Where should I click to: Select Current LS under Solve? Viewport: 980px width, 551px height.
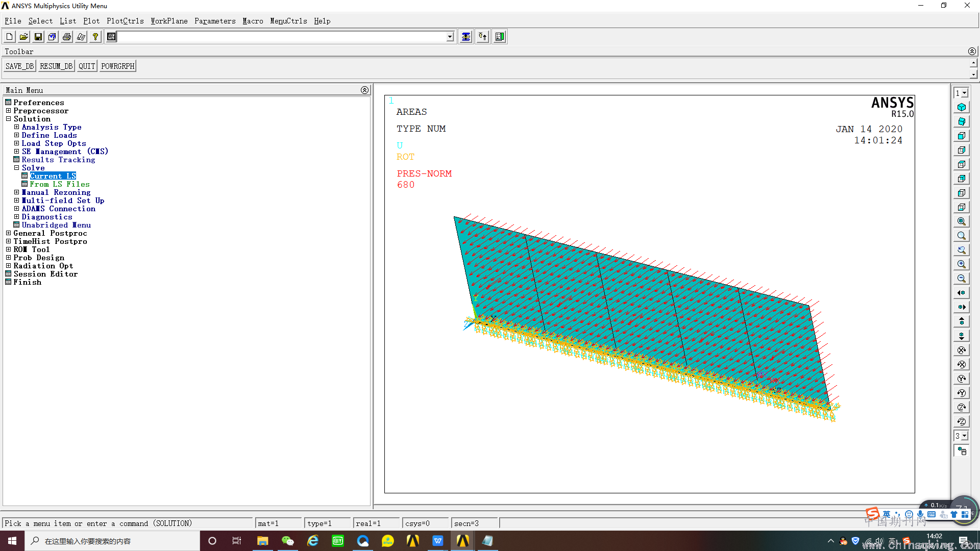pos(53,176)
